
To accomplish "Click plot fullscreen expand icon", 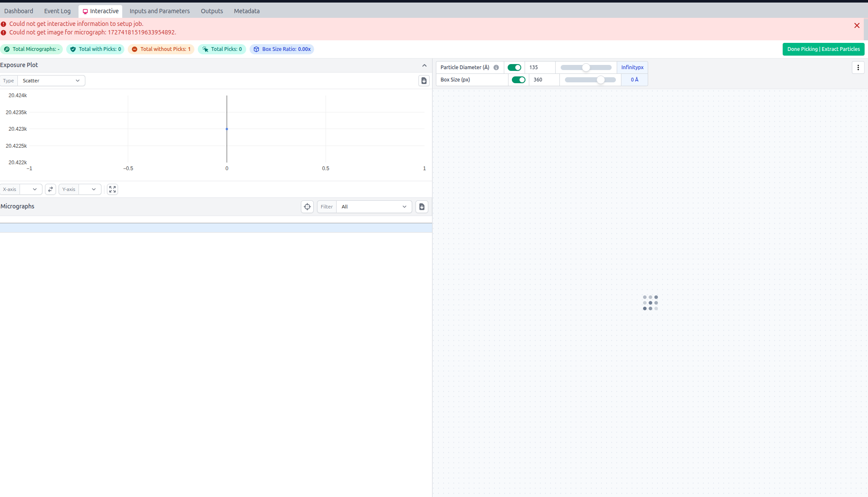I will click(112, 189).
